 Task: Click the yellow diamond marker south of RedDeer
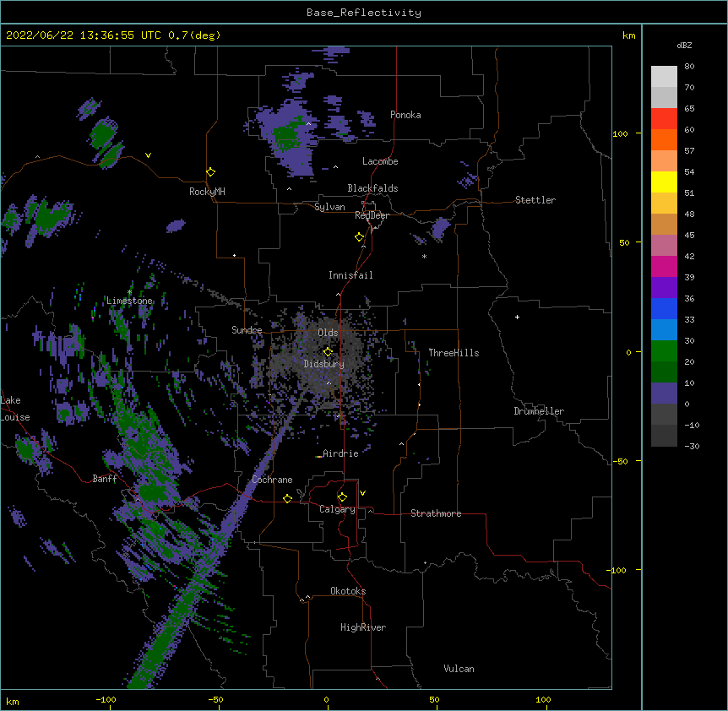click(x=360, y=237)
